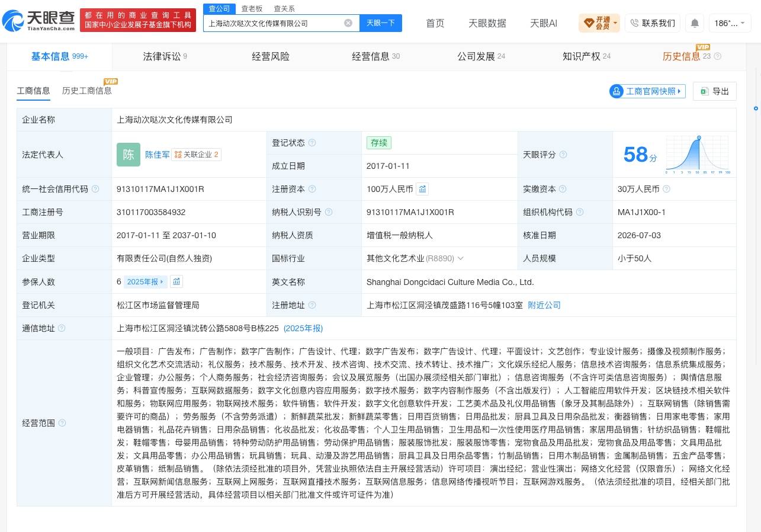The height and width of the screenshot is (532, 761).
Task: Select the 查公司 search tab
Action: [x=219, y=8]
